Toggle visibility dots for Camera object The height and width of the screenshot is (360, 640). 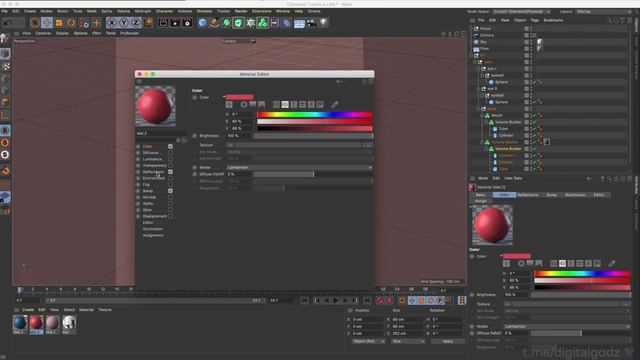pos(531,35)
